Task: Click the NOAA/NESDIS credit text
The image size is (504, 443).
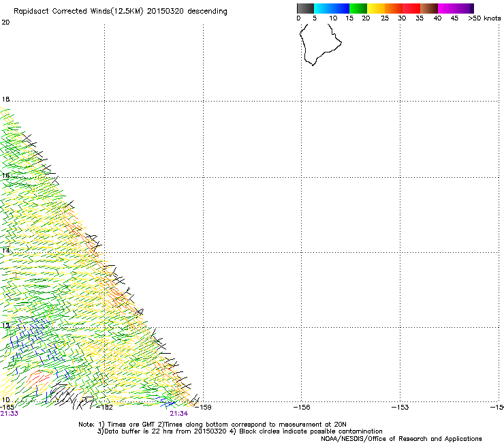Action: coord(401,439)
